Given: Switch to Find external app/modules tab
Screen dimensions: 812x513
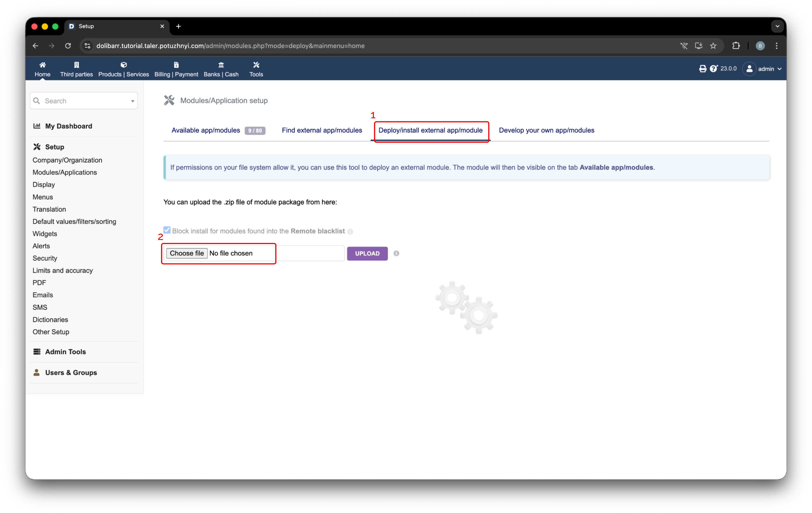Looking at the screenshot, I should (x=322, y=130).
